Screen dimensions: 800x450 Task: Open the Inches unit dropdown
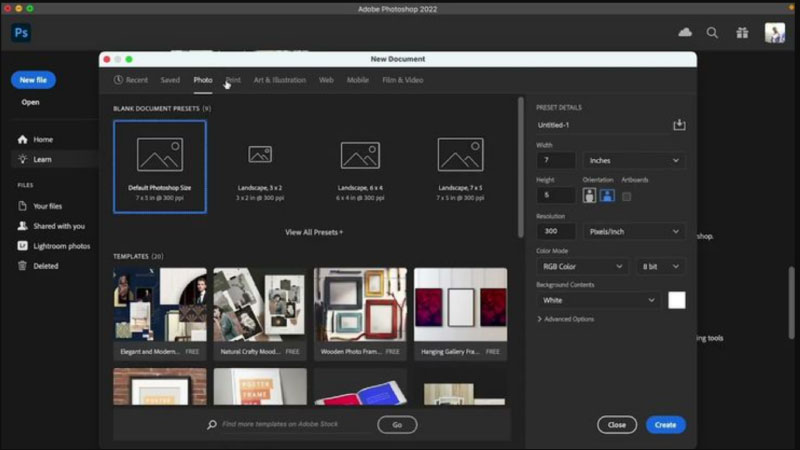634,161
